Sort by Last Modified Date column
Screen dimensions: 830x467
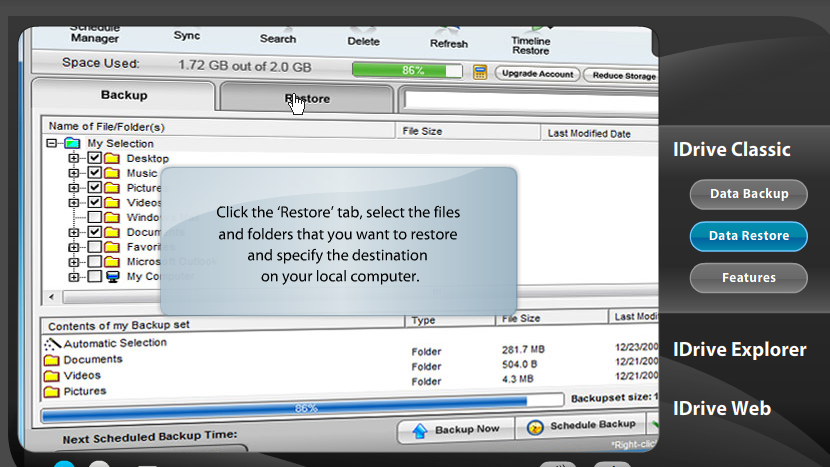pyautogui.click(x=600, y=134)
